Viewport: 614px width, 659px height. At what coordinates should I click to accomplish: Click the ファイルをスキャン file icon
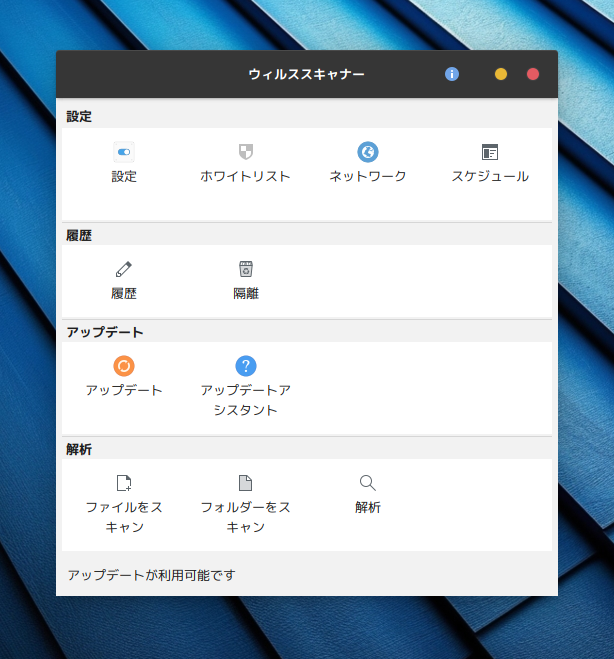click(124, 483)
